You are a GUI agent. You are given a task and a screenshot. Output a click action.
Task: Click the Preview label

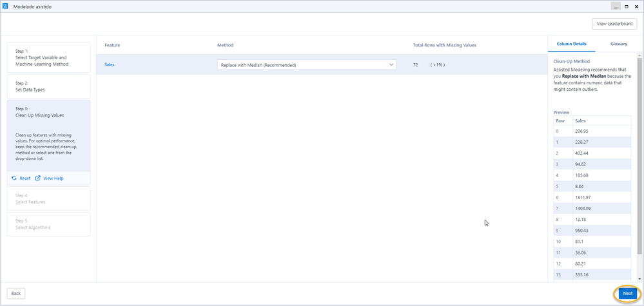[561, 112]
